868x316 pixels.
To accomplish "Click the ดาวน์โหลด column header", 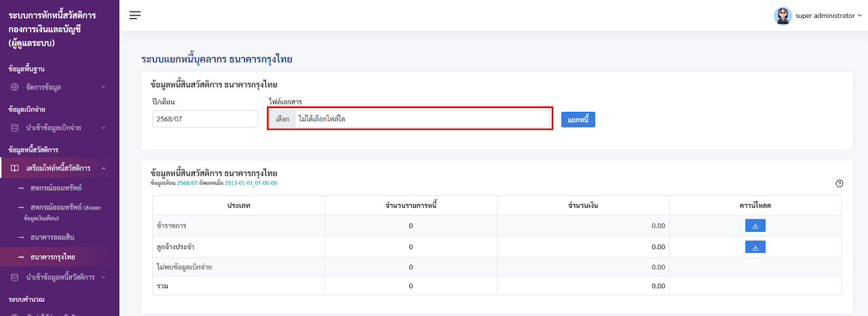I will click(x=755, y=205).
